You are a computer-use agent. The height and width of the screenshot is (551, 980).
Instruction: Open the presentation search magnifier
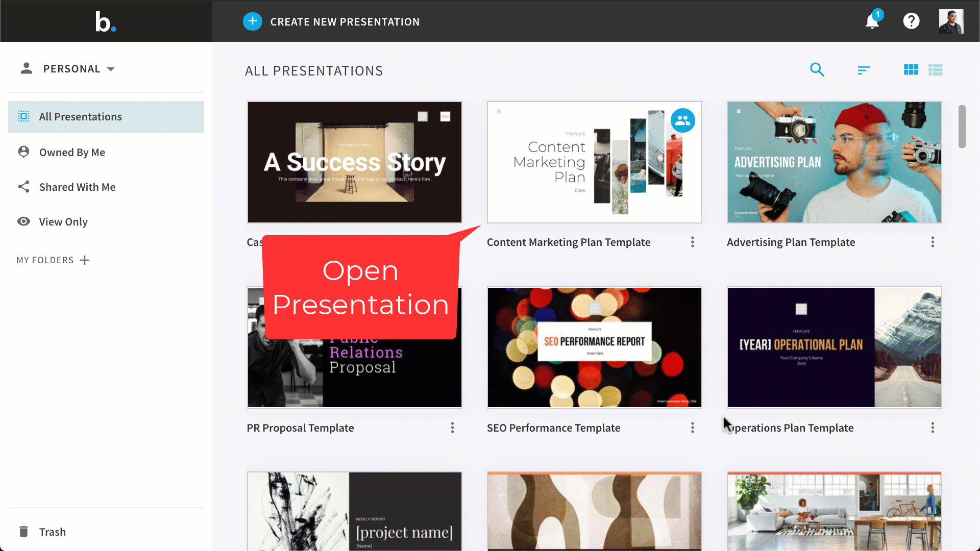pyautogui.click(x=817, y=70)
